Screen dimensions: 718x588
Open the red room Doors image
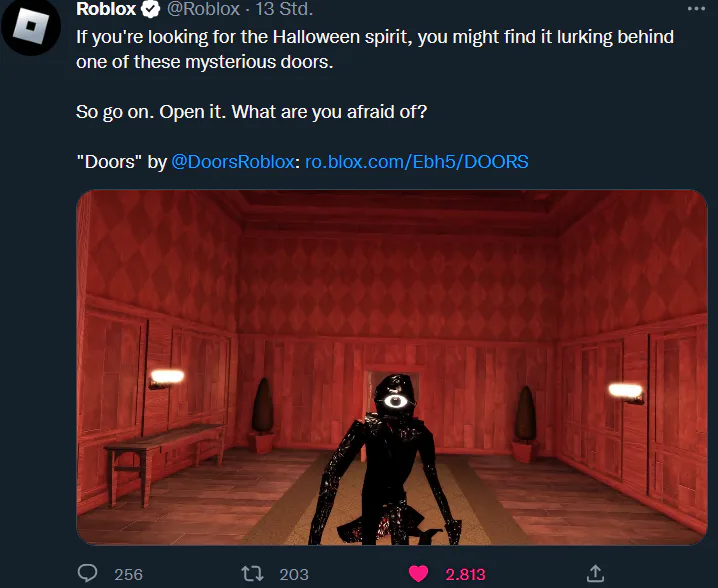(392, 367)
